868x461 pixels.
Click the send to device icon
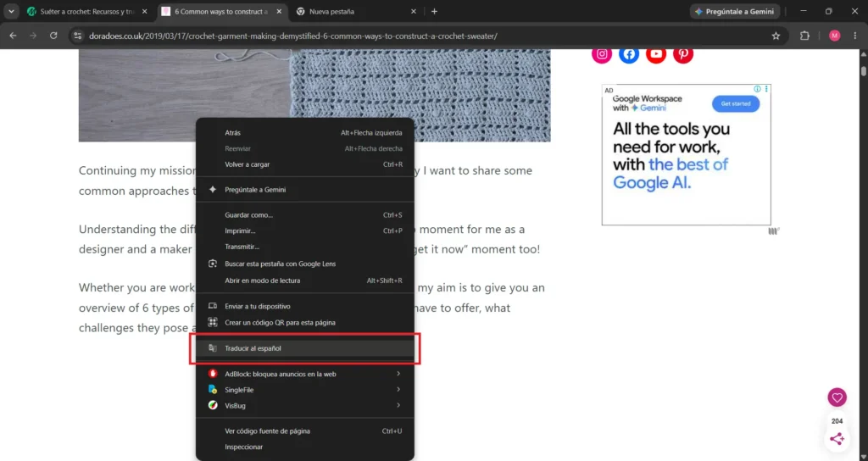[213, 305]
